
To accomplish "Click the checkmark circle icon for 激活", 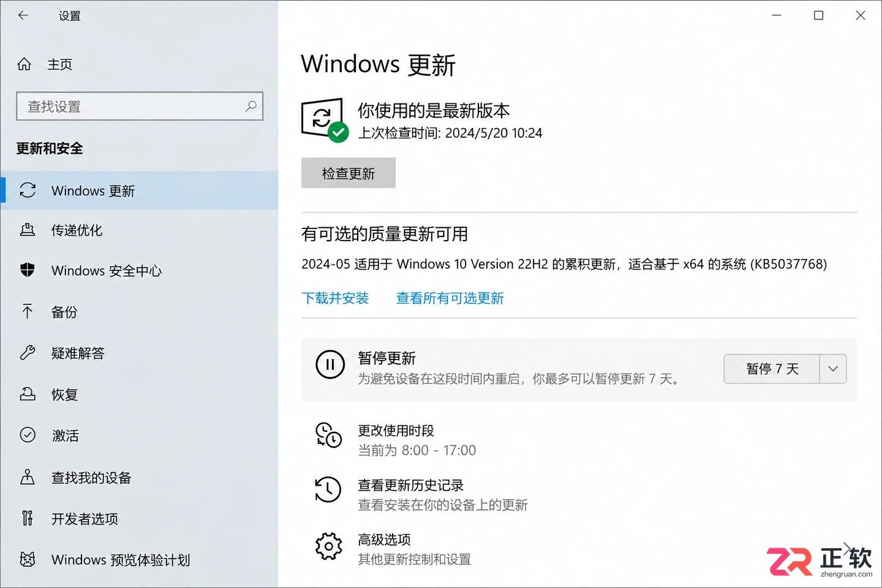I will click(x=28, y=435).
